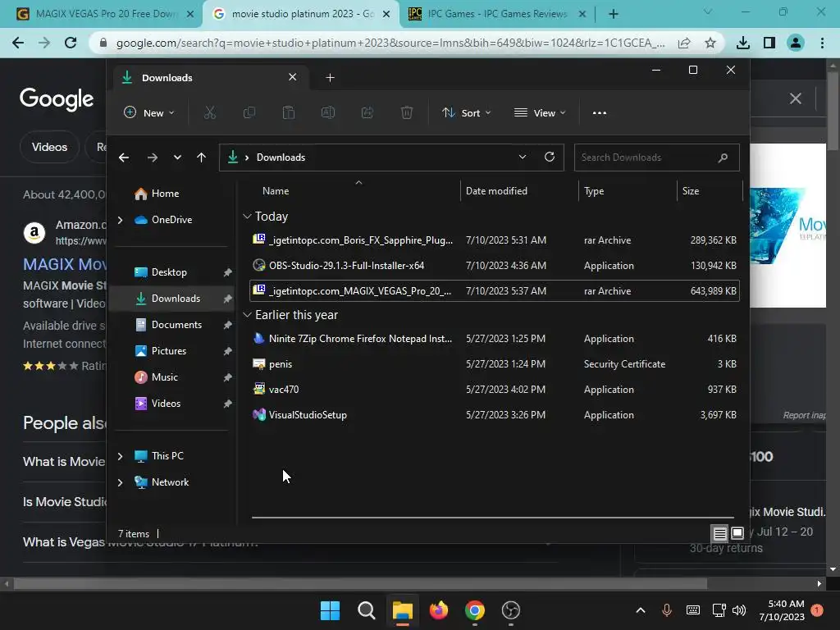Select the VisualStudioSetup file
The image size is (840, 630).
495,415
